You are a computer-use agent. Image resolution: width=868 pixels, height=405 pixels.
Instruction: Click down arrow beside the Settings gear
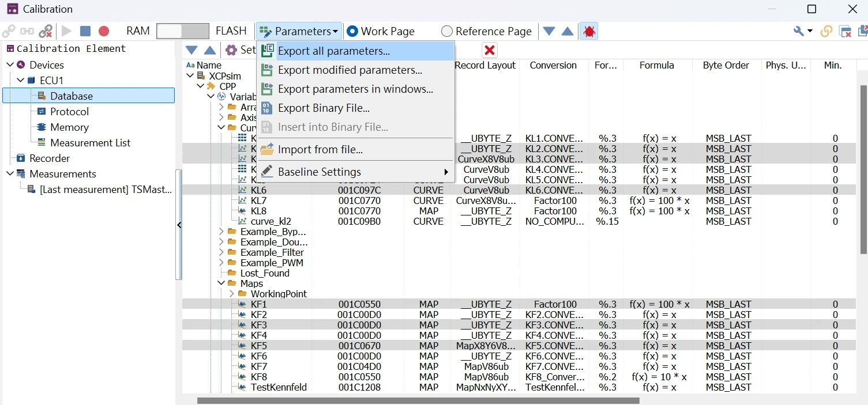tap(191, 50)
